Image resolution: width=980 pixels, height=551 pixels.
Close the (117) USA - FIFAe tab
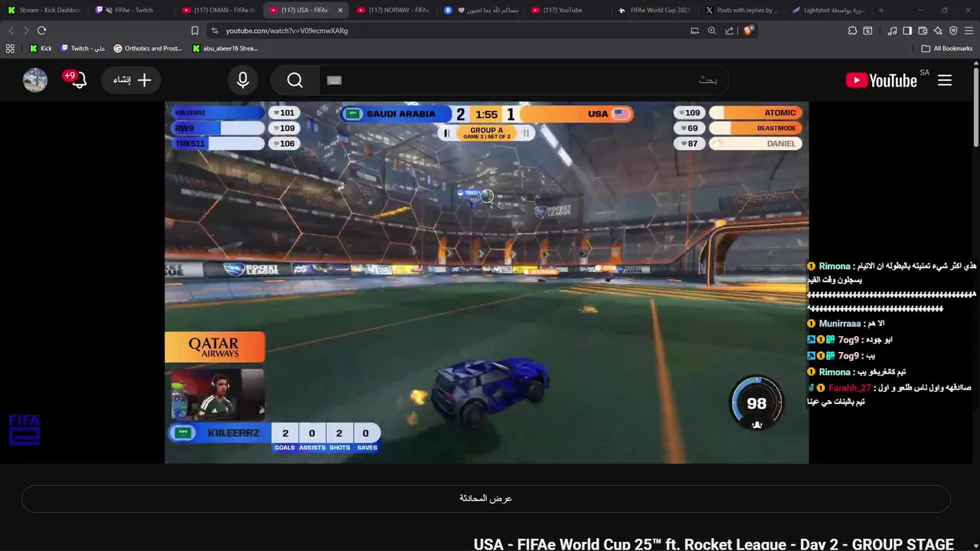[340, 10]
